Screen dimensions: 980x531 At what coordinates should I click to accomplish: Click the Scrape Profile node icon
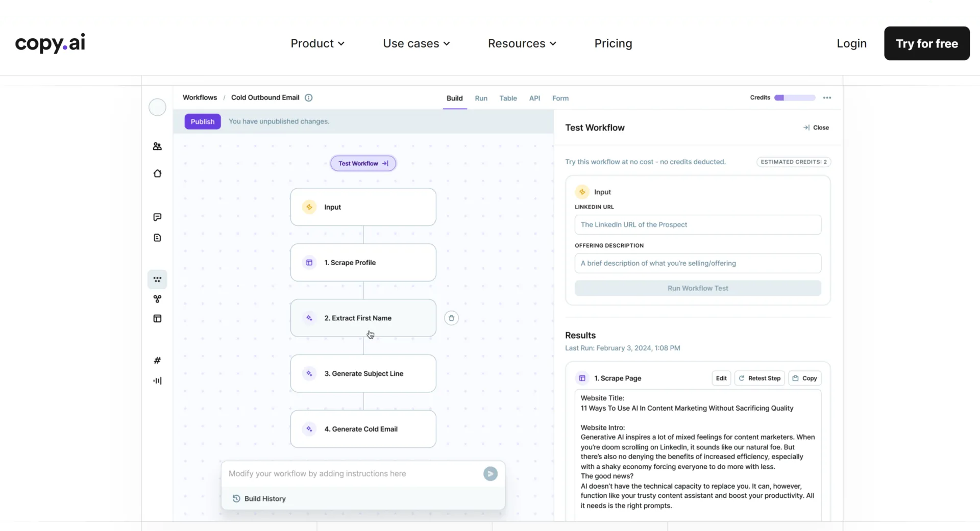(x=309, y=263)
